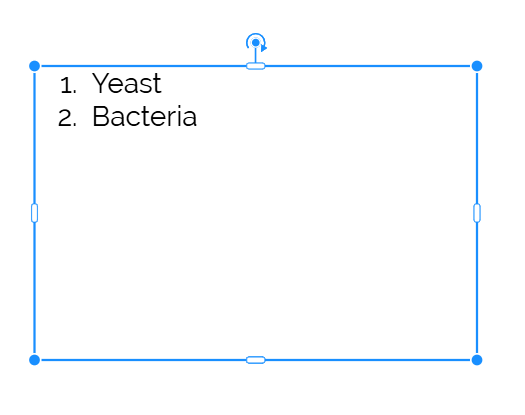Select the bottom-right corner resize handle
The width and height of the screenshot is (525, 415).
click(x=477, y=360)
